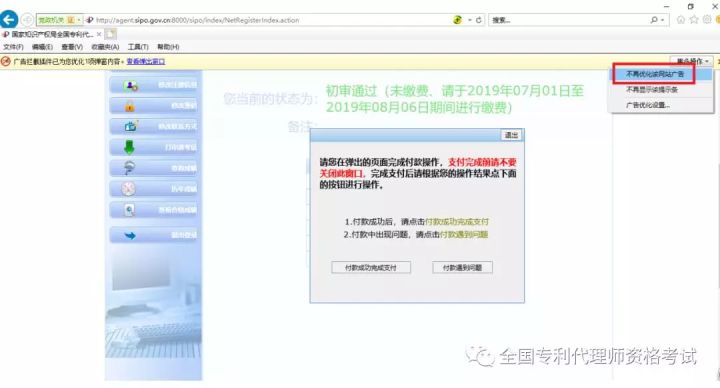Open favorites with the star icon
This screenshot has width=720, height=388.
coord(694,20)
